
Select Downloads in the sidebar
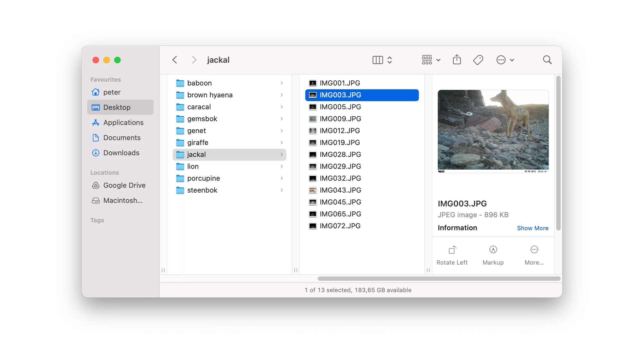(x=121, y=153)
